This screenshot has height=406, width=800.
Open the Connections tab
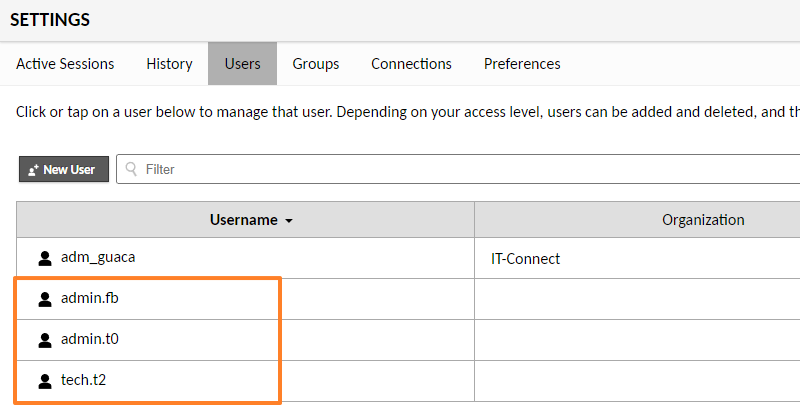(411, 64)
